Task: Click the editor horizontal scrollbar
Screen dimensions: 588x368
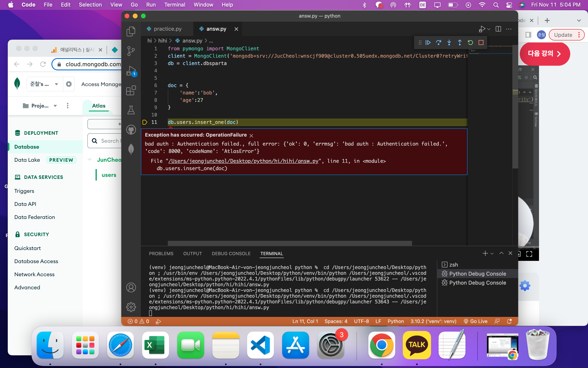Action: click(290, 243)
